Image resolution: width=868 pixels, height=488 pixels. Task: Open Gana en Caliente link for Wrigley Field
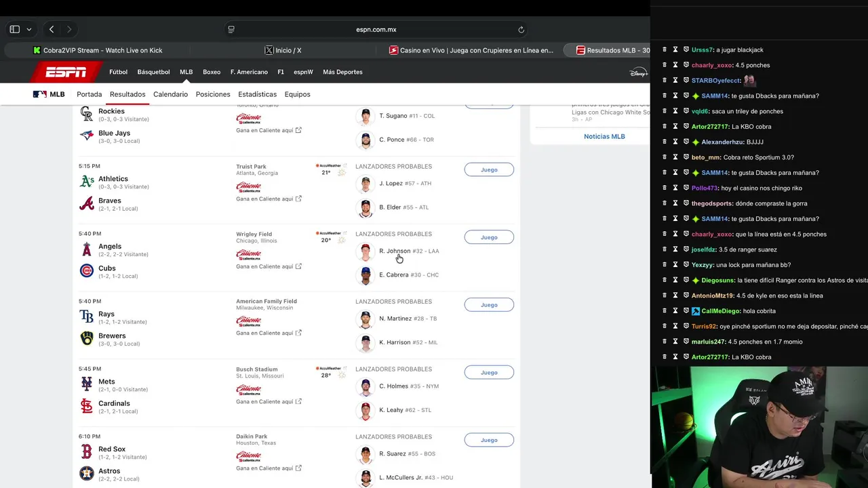pyautogui.click(x=269, y=266)
